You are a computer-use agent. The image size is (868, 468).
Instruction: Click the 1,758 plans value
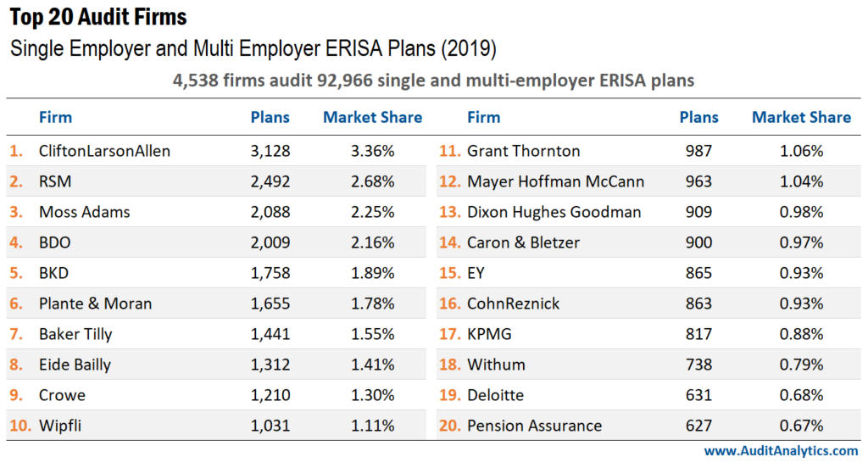[x=270, y=272]
